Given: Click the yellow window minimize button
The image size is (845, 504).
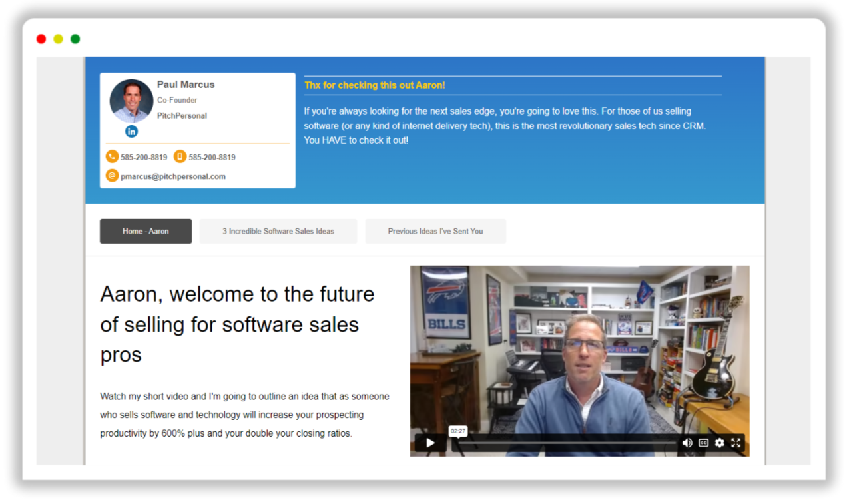Looking at the screenshot, I should 59,39.
